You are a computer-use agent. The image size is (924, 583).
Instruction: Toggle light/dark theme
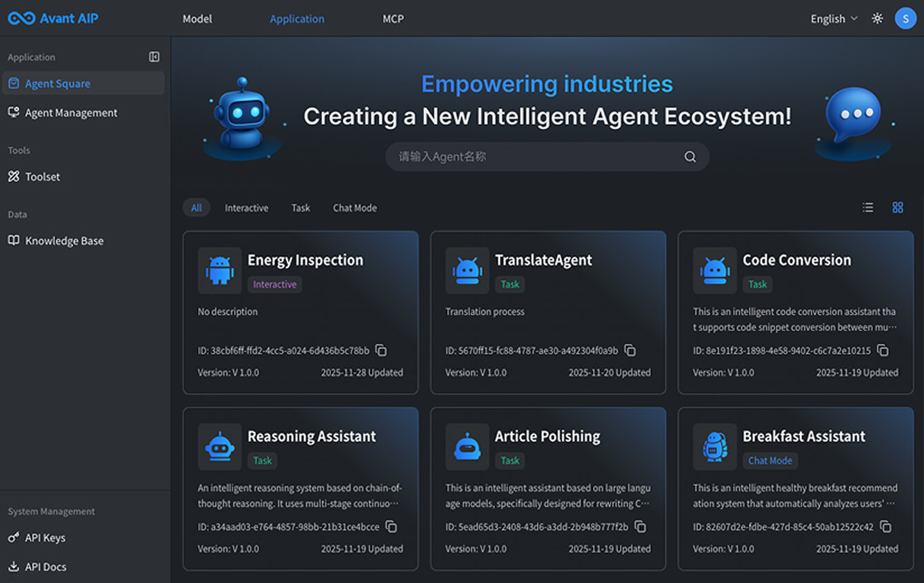point(877,19)
